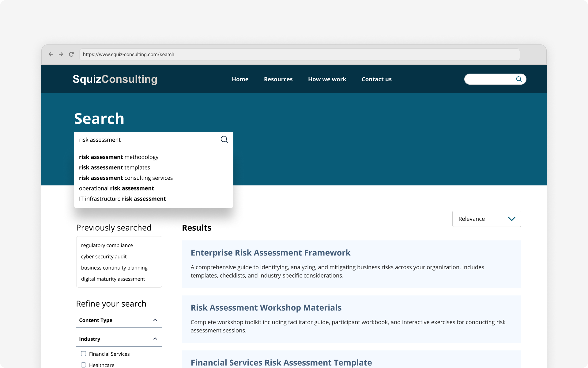Open Financial Services Risk Assessment Template result
The image size is (588, 368).
[x=281, y=362]
